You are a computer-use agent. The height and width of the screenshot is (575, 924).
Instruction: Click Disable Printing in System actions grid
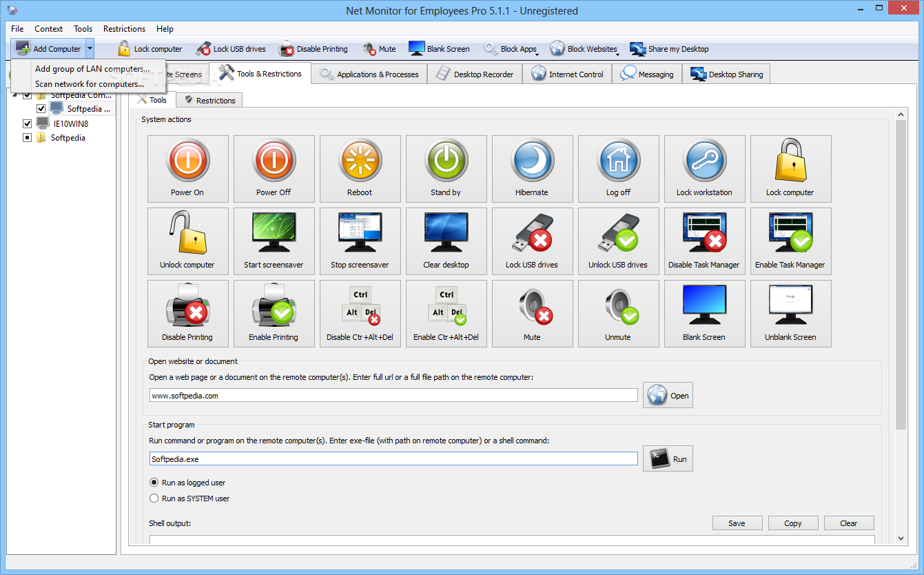point(187,313)
